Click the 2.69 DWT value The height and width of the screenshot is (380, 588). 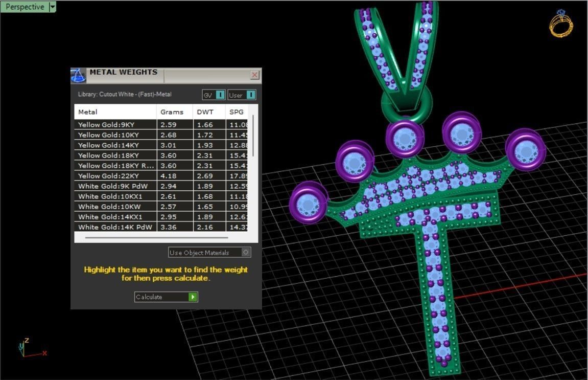pos(205,176)
